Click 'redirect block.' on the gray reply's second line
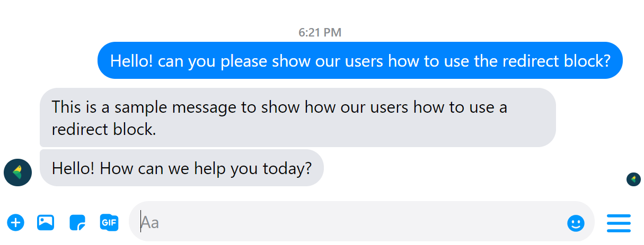Viewport: 644px width, 245px height. (104, 129)
